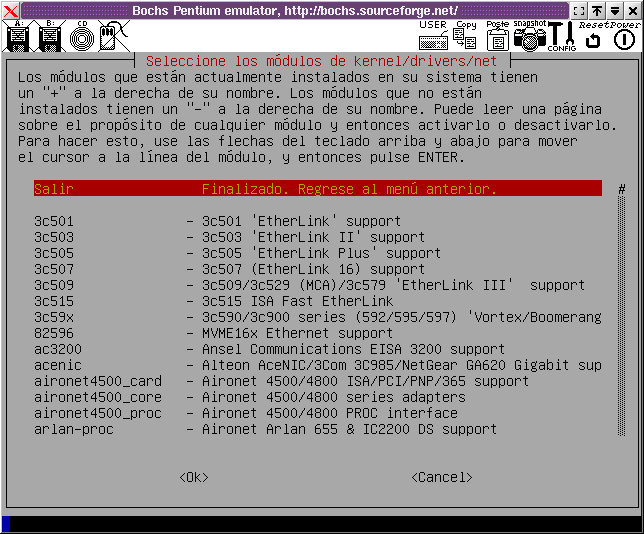
Task: Click the <Ok> button
Action: 194,477
